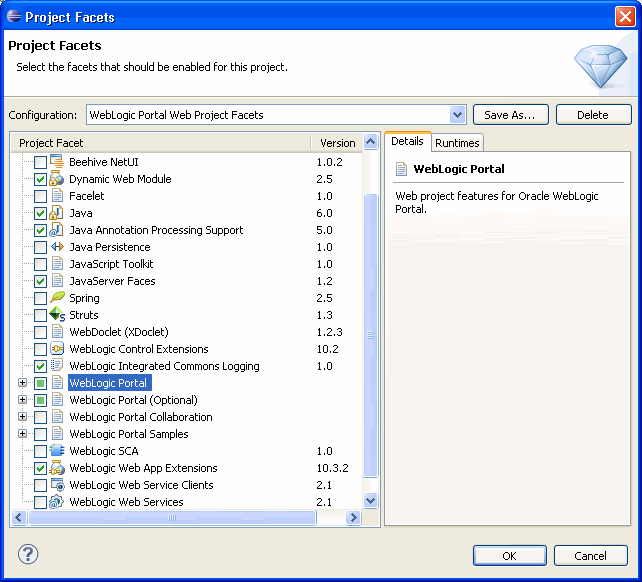The width and height of the screenshot is (642, 582).
Task: Click the WebDoclet (XDoclet) document icon
Action: coord(57,332)
